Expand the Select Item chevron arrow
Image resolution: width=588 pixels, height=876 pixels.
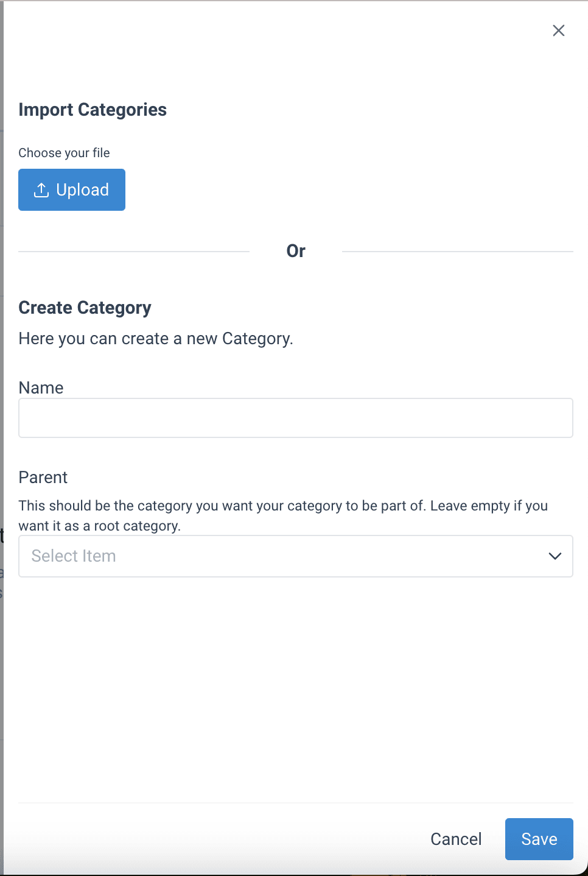tap(555, 556)
